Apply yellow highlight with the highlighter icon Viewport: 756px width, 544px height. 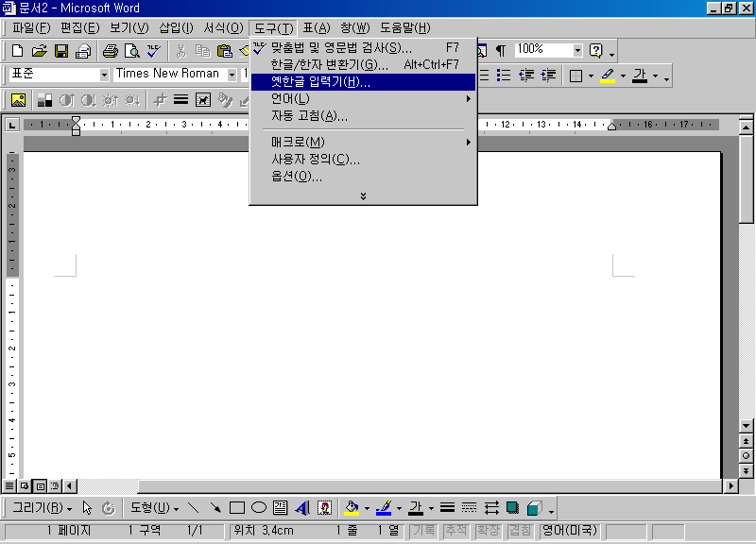(608, 76)
